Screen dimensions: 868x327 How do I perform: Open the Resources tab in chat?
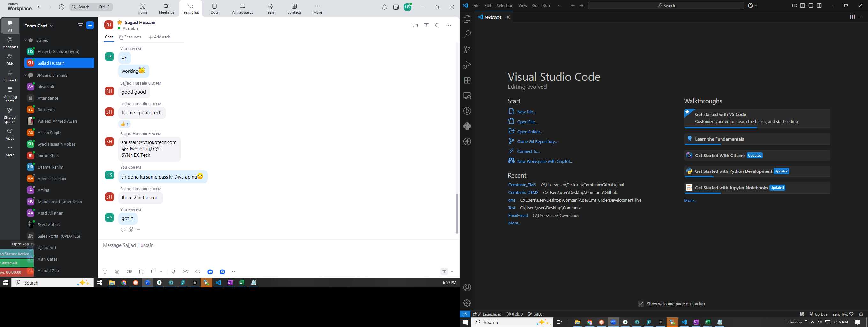(x=130, y=37)
